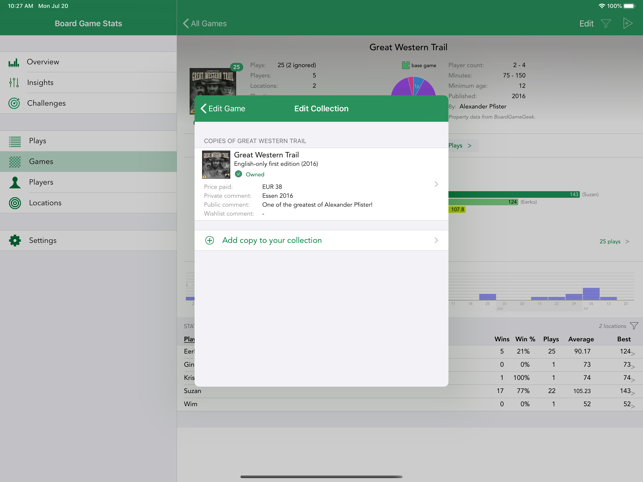This screenshot has height=482, width=643.
Task: Select the Wim row in stats table
Action: tap(410, 404)
